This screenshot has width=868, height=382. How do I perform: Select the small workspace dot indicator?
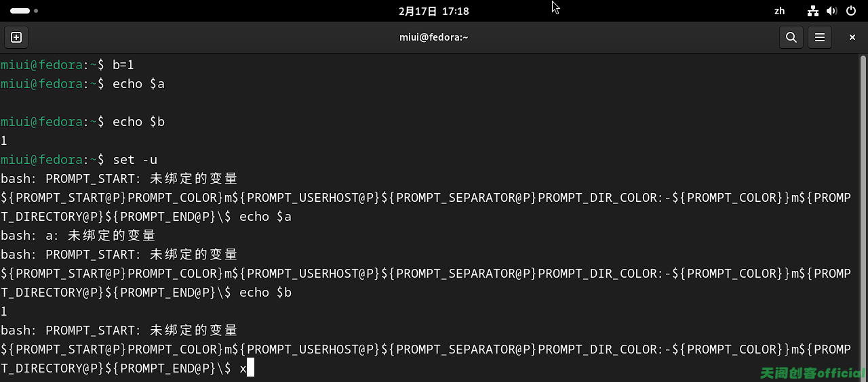coord(36,11)
